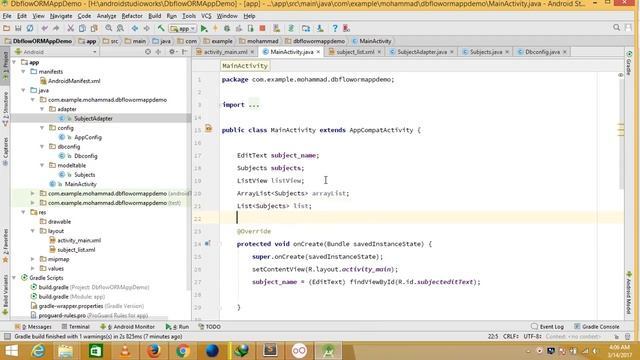This screenshot has width=640, height=360.
Task: Click the Copy icon in toolbar
Action: coord(82,28)
